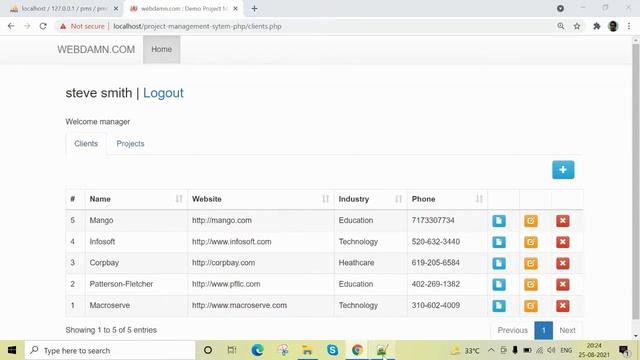The width and height of the screenshot is (640, 360).
Task: Reload the current page
Action: pyautogui.click(x=43, y=26)
